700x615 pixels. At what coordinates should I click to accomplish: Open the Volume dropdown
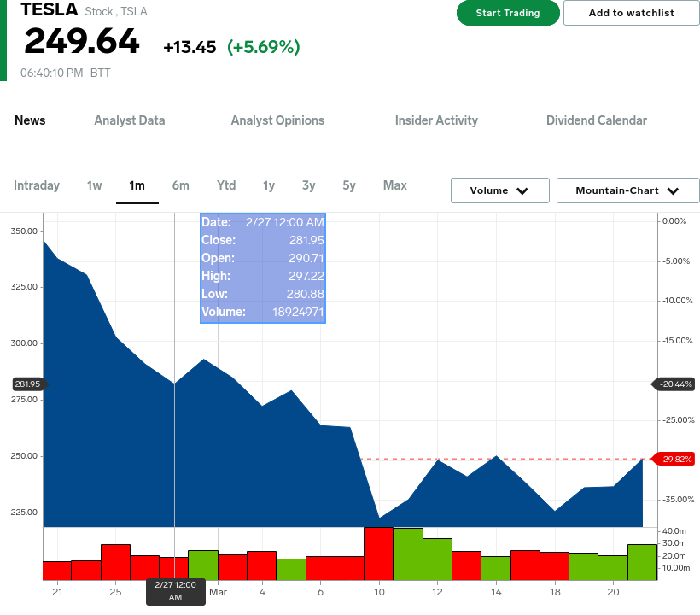(500, 190)
